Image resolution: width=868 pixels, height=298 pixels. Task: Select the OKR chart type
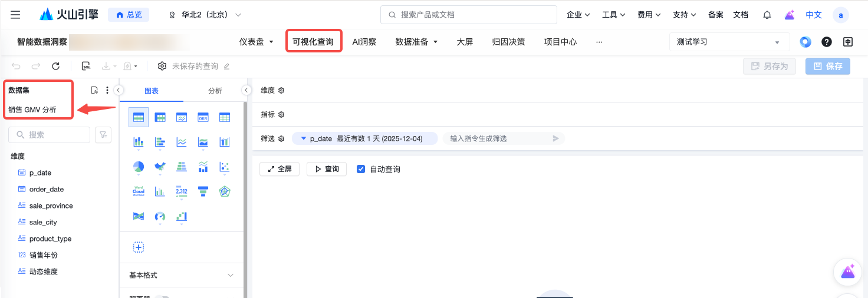203,118
